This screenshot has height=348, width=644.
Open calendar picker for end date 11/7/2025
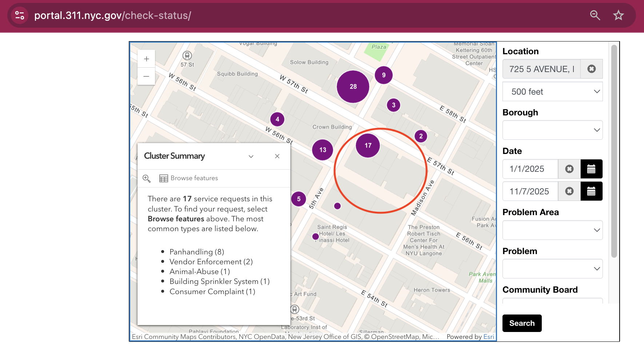click(x=591, y=191)
